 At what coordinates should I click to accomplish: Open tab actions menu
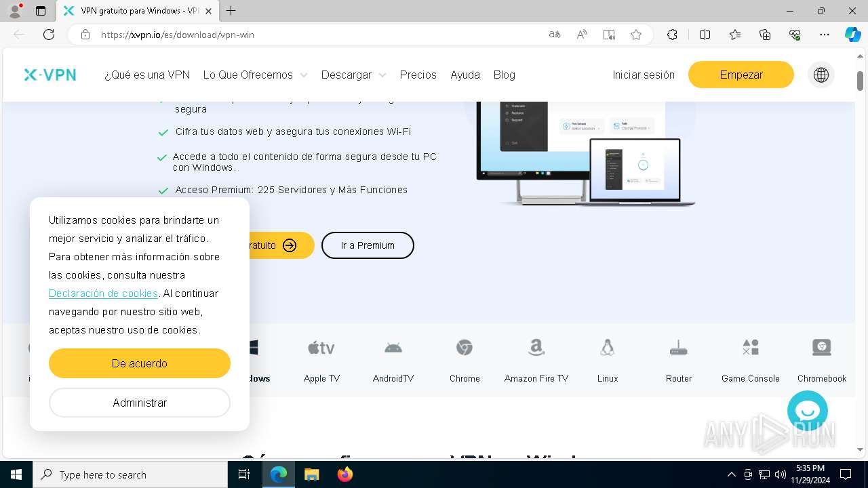[41, 11]
